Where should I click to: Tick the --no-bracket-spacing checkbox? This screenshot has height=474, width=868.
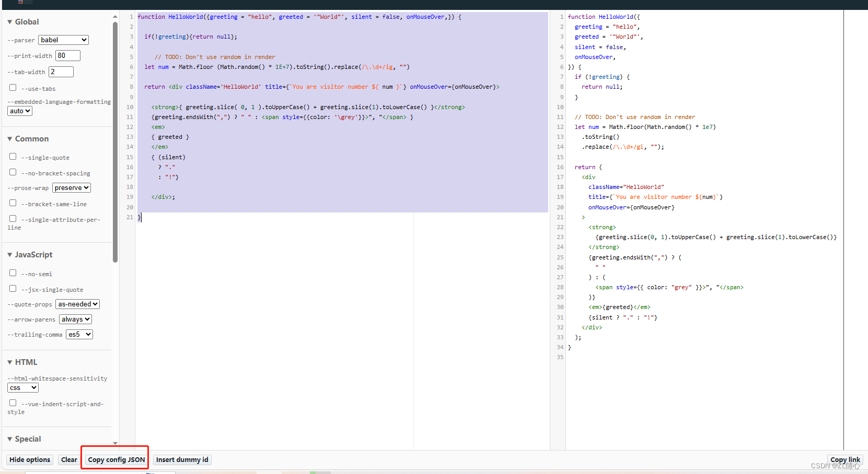point(13,172)
